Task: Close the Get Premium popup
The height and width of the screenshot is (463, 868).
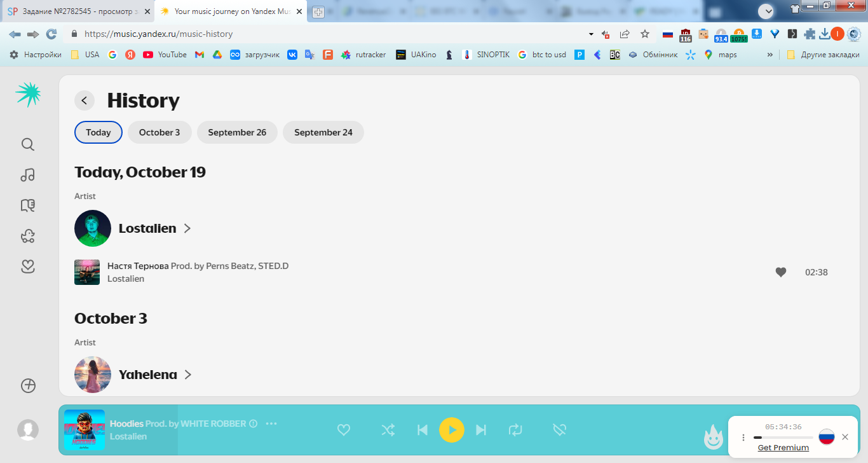Action: [845, 437]
